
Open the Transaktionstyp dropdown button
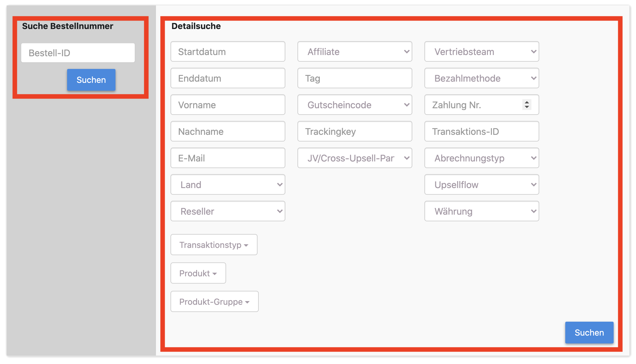[214, 245]
